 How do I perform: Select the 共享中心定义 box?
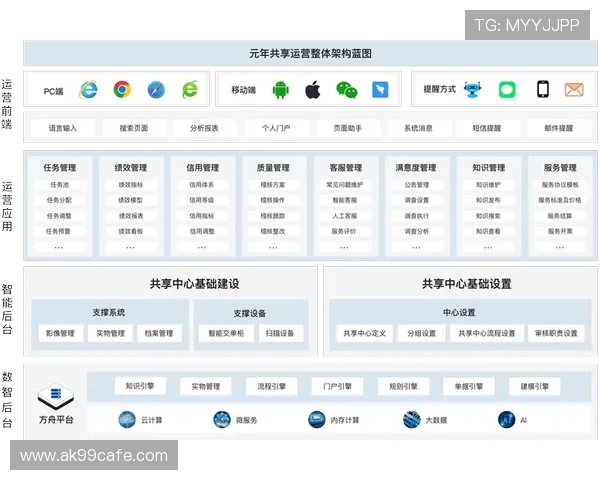point(364,333)
